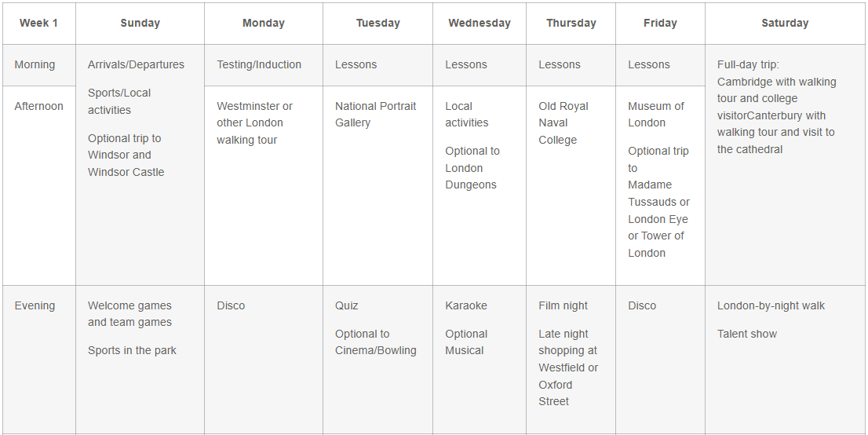868x435 pixels.
Task: Click the Wednesday column header
Action: pos(479,23)
